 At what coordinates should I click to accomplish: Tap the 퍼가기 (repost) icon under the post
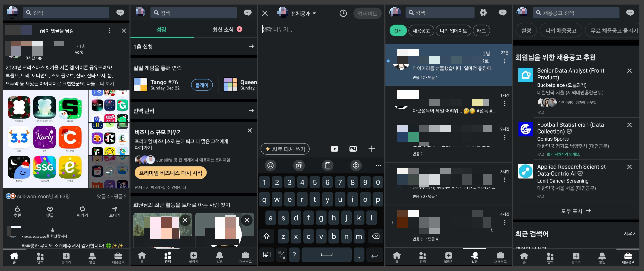tap(82, 209)
